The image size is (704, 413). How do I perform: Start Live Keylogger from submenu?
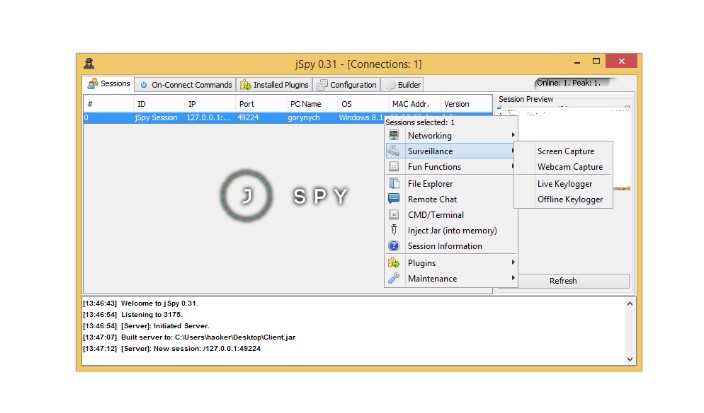click(x=563, y=184)
